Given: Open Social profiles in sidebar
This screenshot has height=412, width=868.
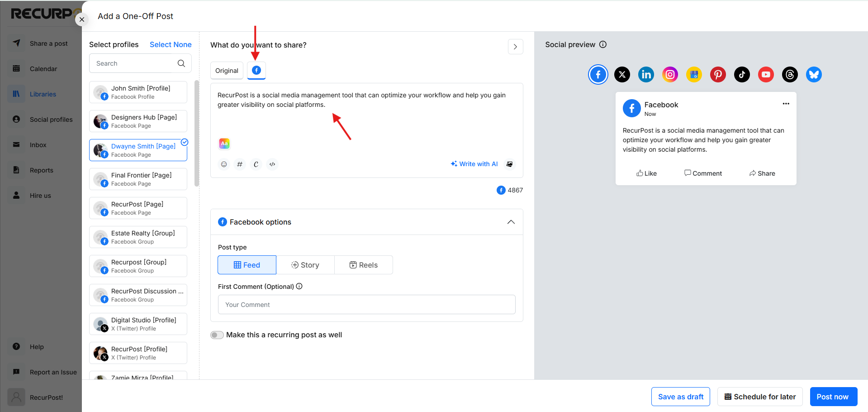Looking at the screenshot, I should tap(41, 120).
